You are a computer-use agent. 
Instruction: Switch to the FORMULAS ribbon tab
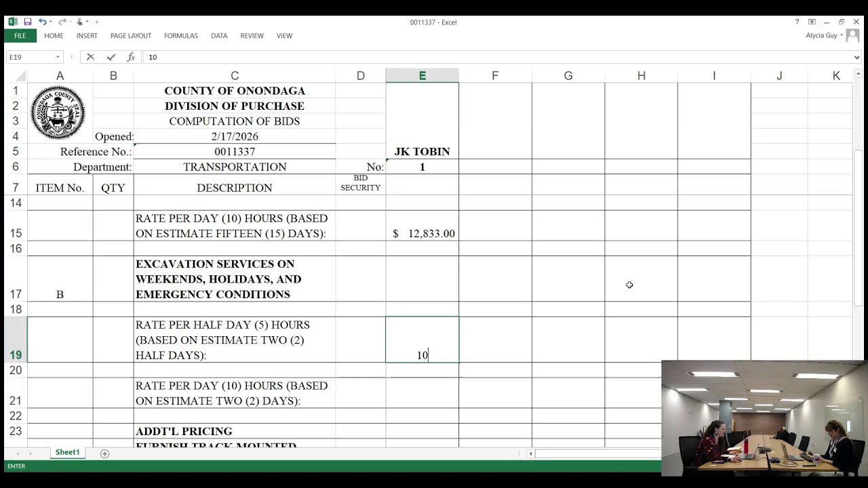(x=181, y=35)
